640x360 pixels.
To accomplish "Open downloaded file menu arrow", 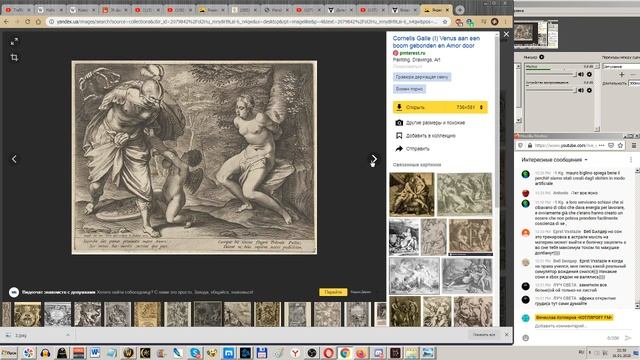I will coord(68,335).
